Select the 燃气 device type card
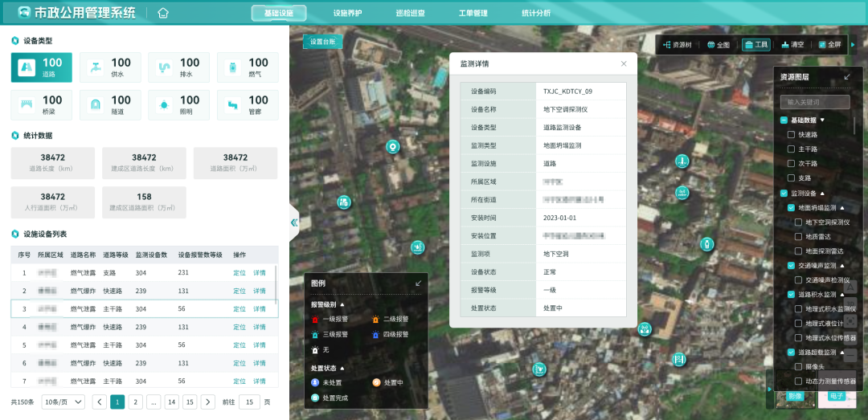Screen dimensions: 868x420 pos(248,67)
